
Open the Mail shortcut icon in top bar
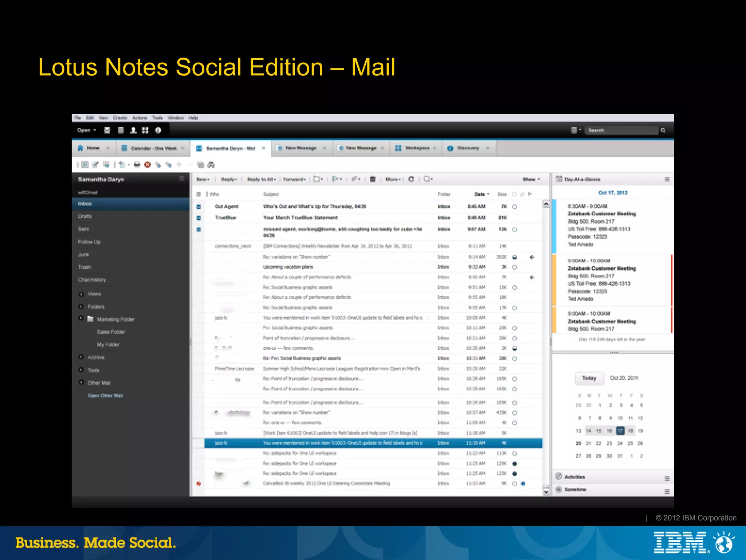107,130
